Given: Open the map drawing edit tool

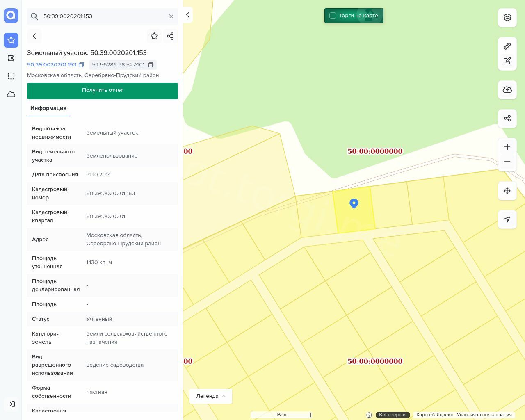Looking at the screenshot, I should (507, 61).
